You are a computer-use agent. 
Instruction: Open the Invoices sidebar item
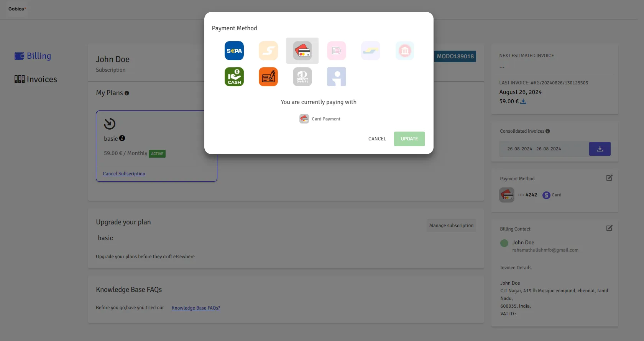coord(36,79)
